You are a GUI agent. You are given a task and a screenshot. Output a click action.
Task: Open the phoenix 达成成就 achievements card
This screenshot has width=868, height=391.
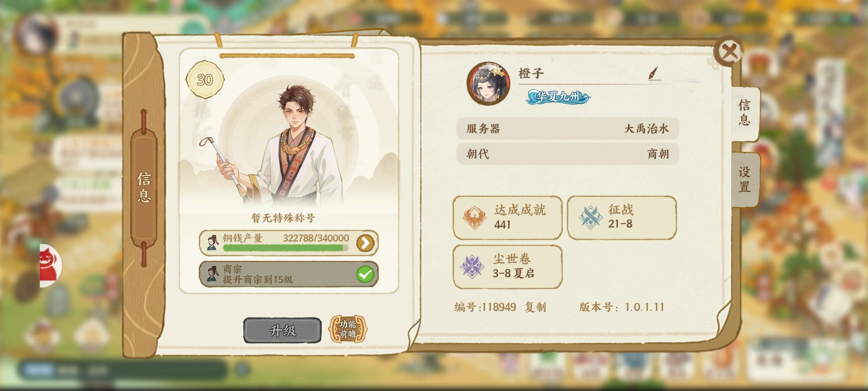pyautogui.click(x=507, y=218)
